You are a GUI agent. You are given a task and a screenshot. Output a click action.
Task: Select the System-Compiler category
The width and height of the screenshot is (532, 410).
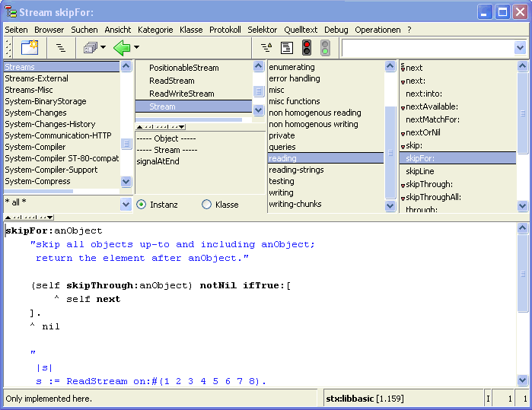(62, 147)
